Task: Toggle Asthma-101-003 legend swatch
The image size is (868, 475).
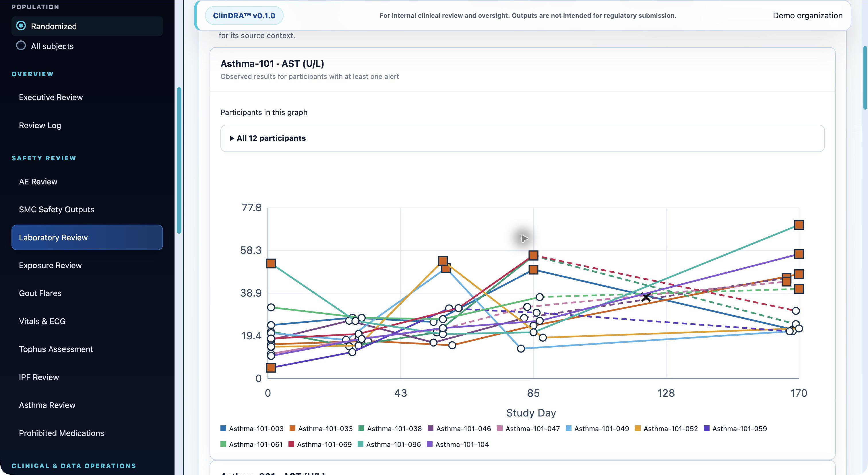Action: (223, 428)
